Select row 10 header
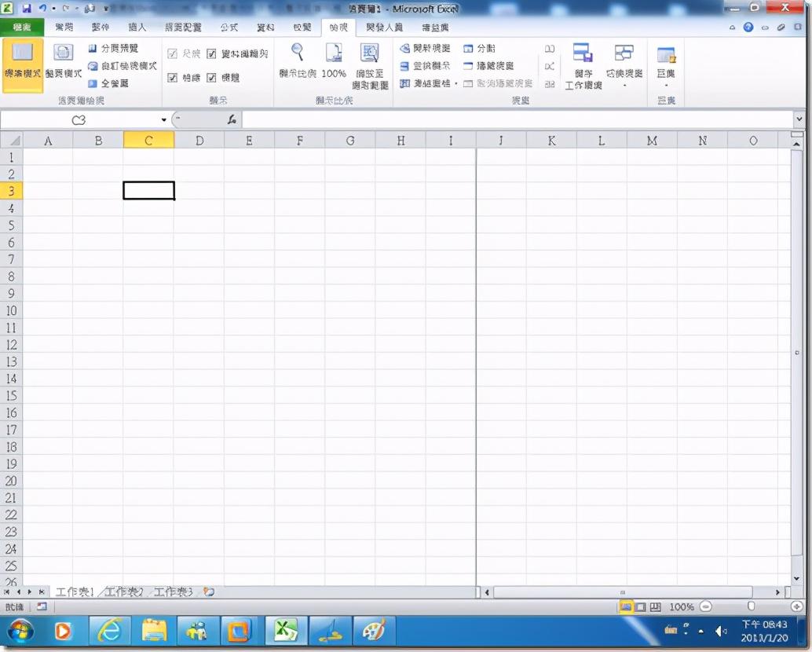This screenshot has height=652, width=812. [x=12, y=310]
